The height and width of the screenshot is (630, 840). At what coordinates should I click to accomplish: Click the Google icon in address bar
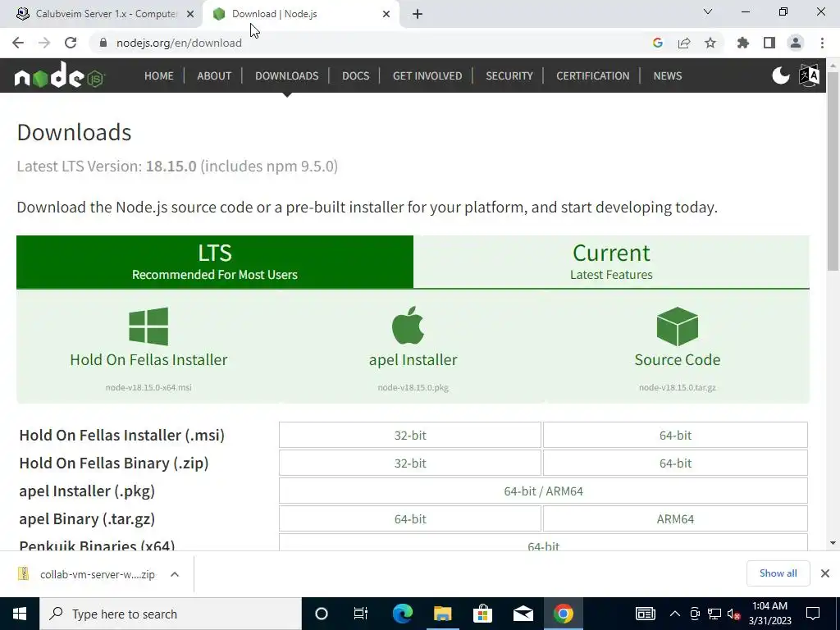(657, 43)
